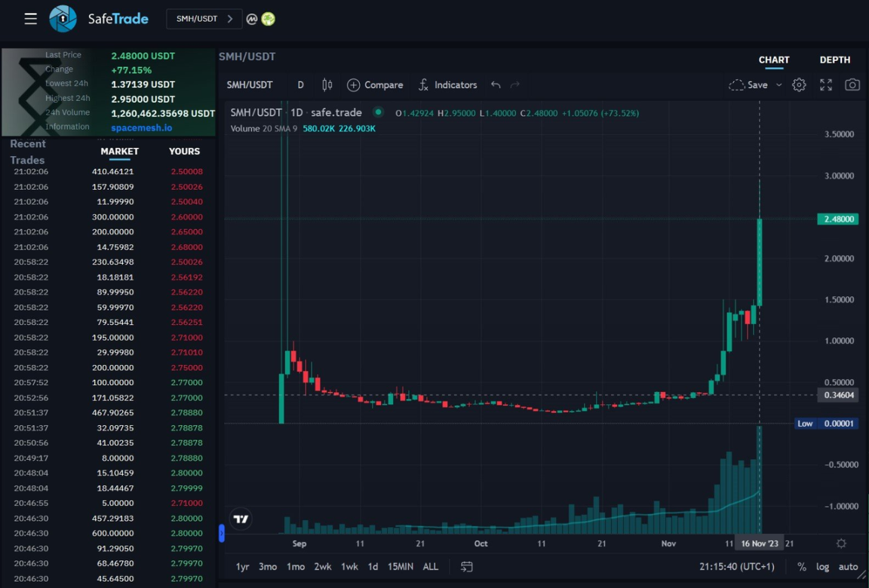The width and height of the screenshot is (869, 588).
Task: Toggle auto scale for price axis
Action: (x=848, y=566)
